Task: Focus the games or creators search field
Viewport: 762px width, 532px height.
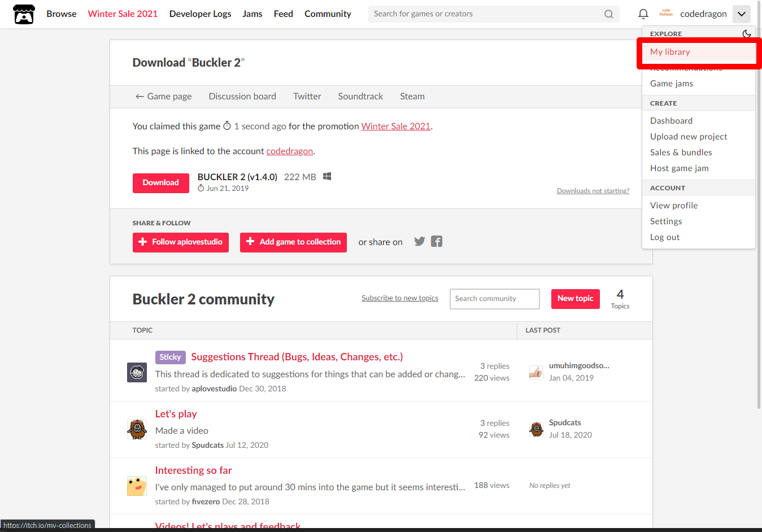Action: tap(486, 14)
